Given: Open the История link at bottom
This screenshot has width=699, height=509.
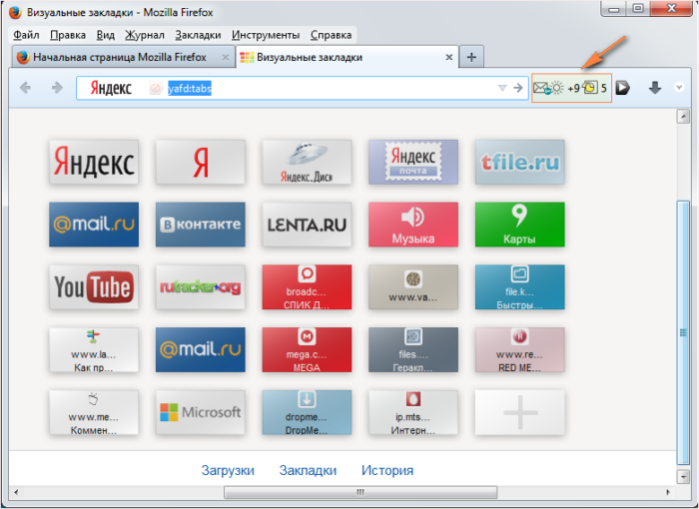Looking at the screenshot, I should 387,470.
